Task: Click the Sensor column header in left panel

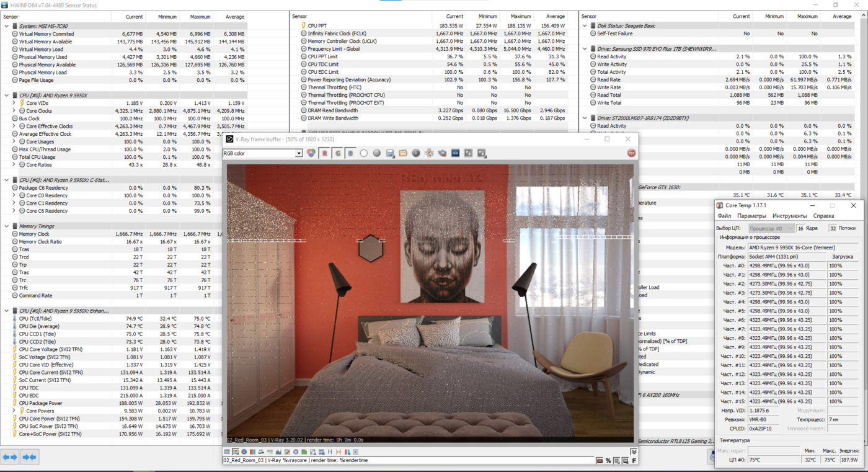Action: point(11,16)
